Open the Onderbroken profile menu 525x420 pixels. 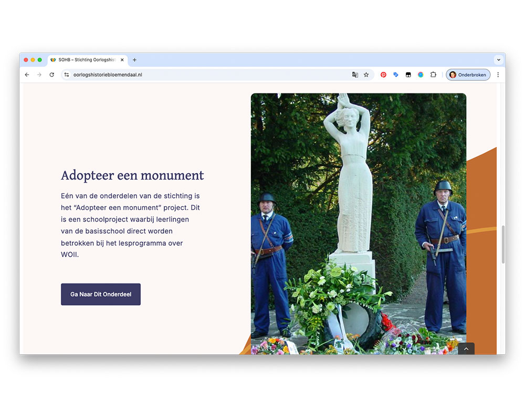tap(468, 75)
